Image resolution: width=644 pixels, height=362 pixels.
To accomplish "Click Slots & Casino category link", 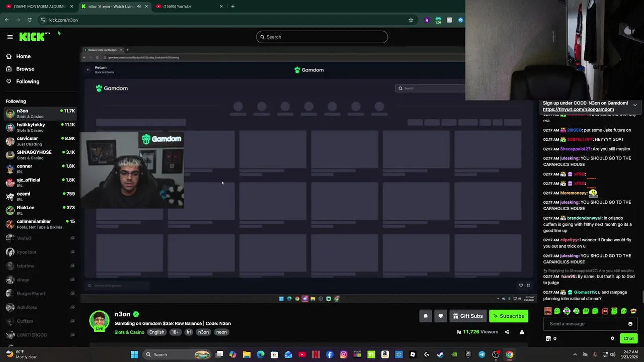I will coord(129,332).
